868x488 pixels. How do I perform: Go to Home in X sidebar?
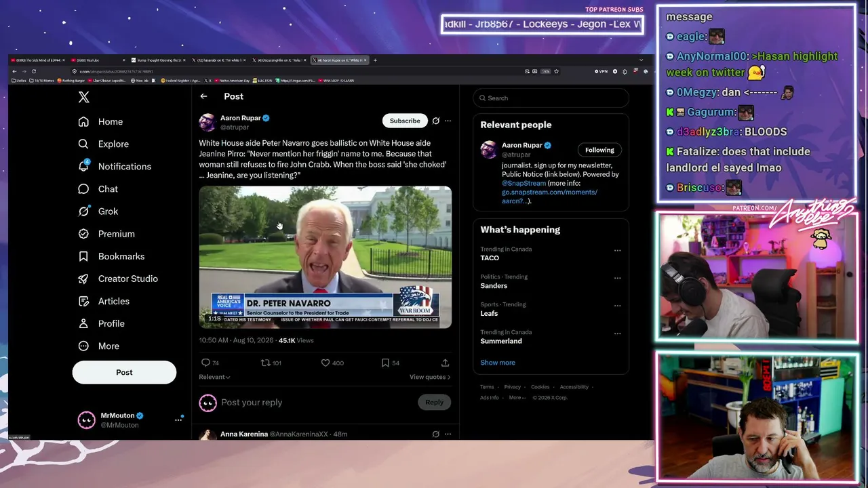100,122
